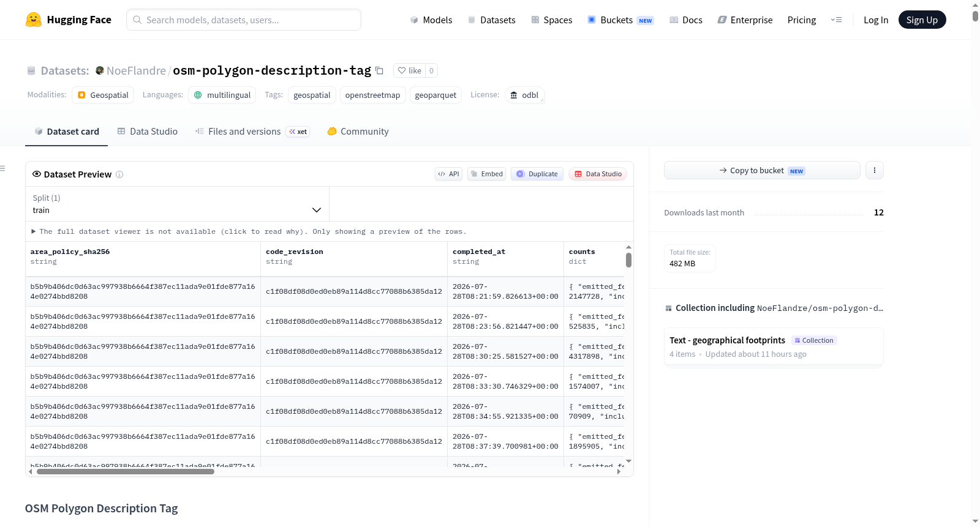Open the NoeFlandre profile link
This screenshot has width=980, height=527.
click(136, 70)
